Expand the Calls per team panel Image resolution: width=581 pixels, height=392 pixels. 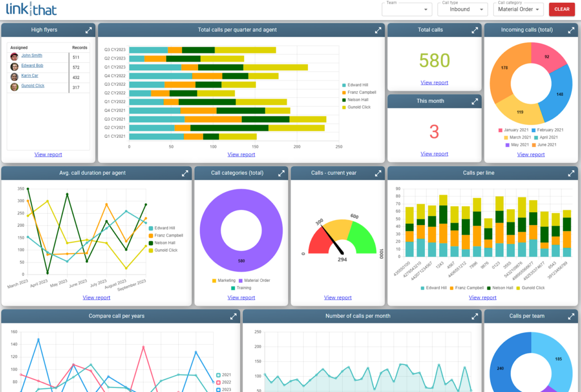[x=571, y=317]
